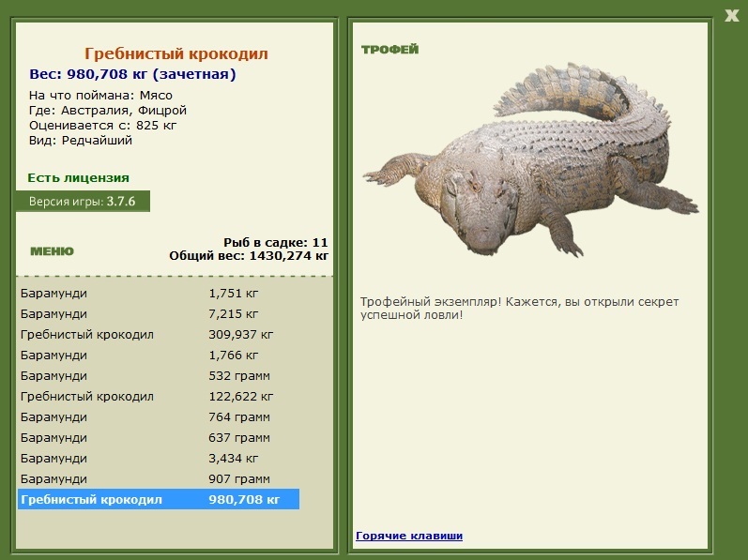748x560 pixels.
Task: Click the crocodile trophy image
Action: point(530,159)
